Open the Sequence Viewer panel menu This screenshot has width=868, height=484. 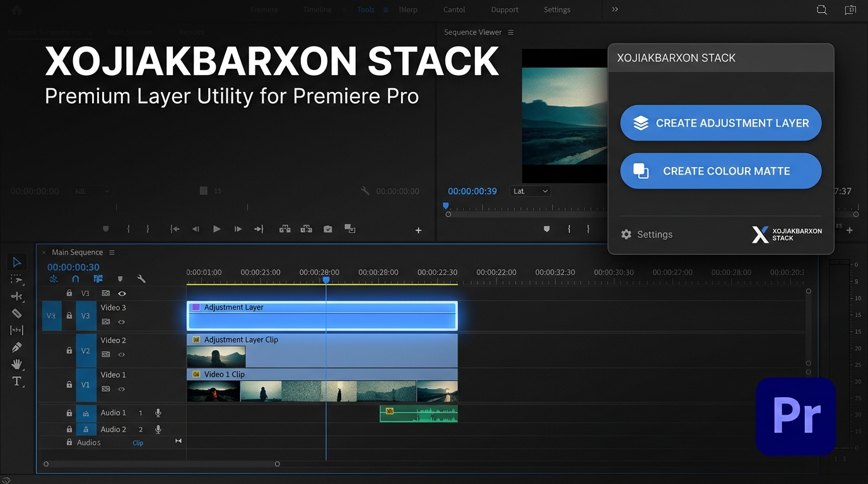point(511,32)
